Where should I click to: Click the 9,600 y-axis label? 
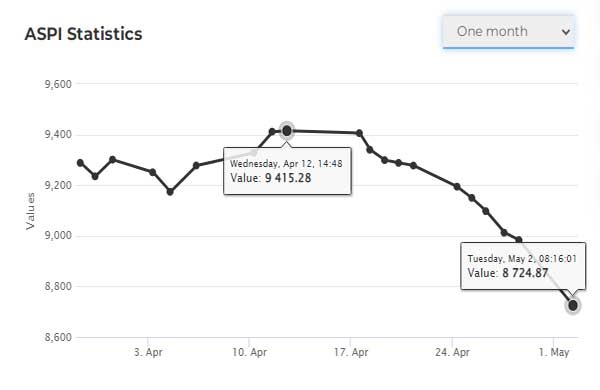(x=58, y=84)
